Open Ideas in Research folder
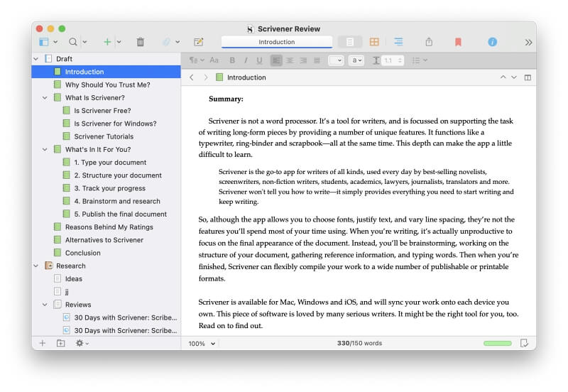Viewport: 568px width, 392px height. (106, 278)
